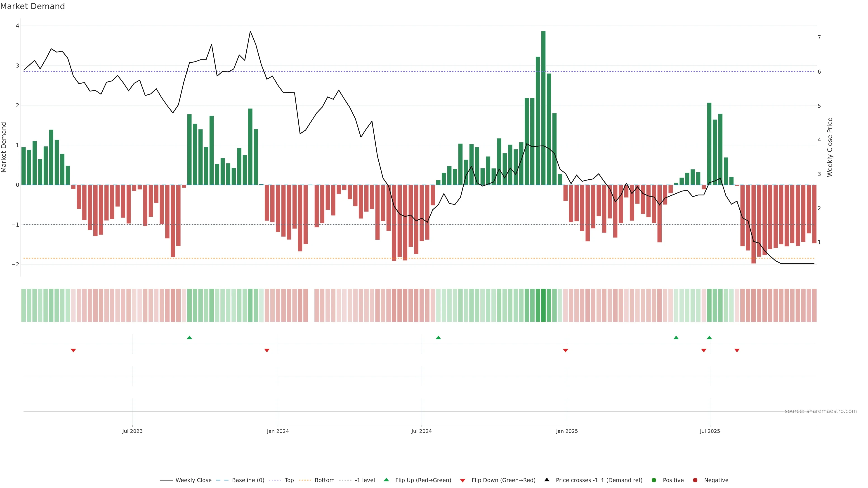The height and width of the screenshot is (488, 868).
Task: Click the Negative red circle legend icon
Action: (695, 480)
